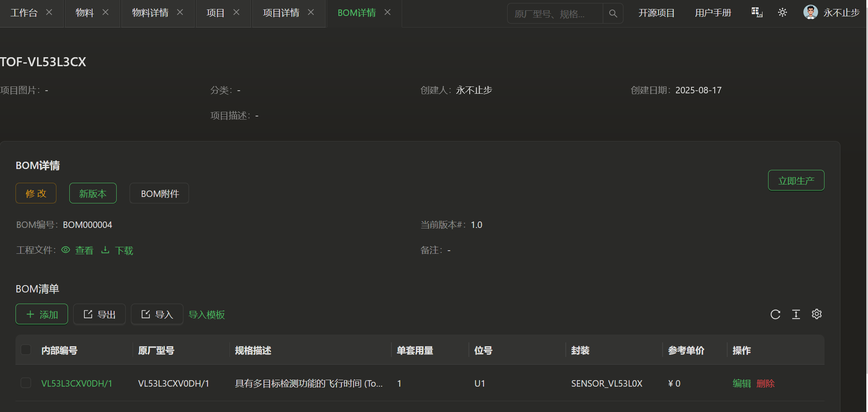Click the 立即生产 button
Viewport: 868px width, 412px height.
pos(796,181)
